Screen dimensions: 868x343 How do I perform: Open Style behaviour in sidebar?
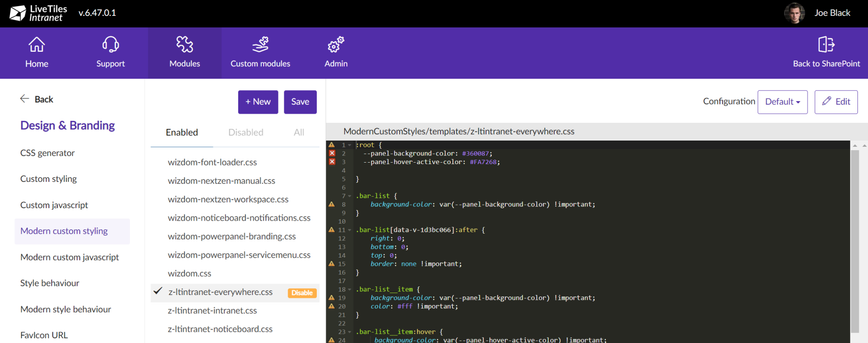point(50,283)
